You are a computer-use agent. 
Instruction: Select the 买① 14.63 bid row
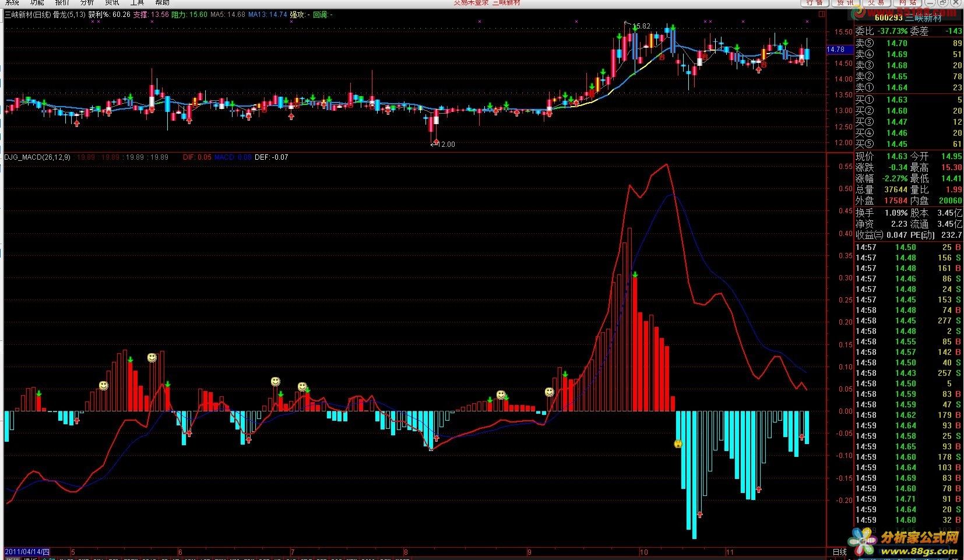[909, 100]
